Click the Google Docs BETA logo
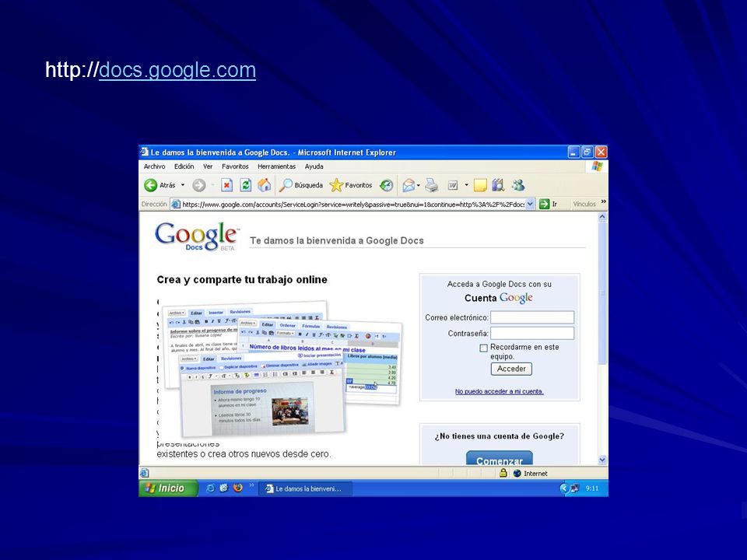 pos(196,236)
